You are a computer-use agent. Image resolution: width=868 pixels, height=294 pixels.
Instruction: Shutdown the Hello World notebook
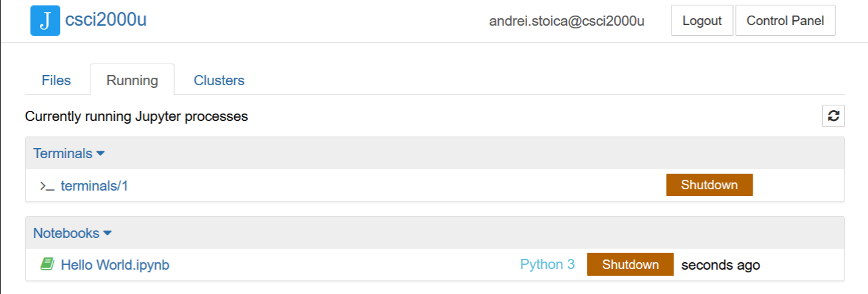[630, 264]
